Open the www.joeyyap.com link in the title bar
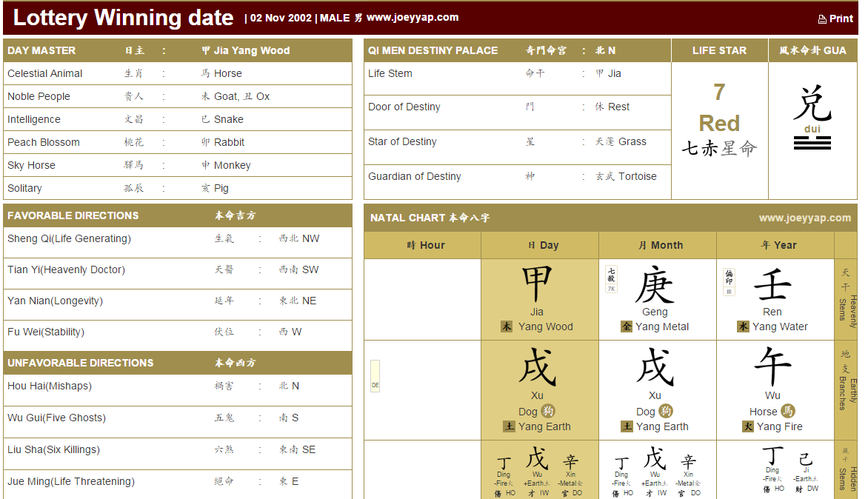 click(412, 17)
